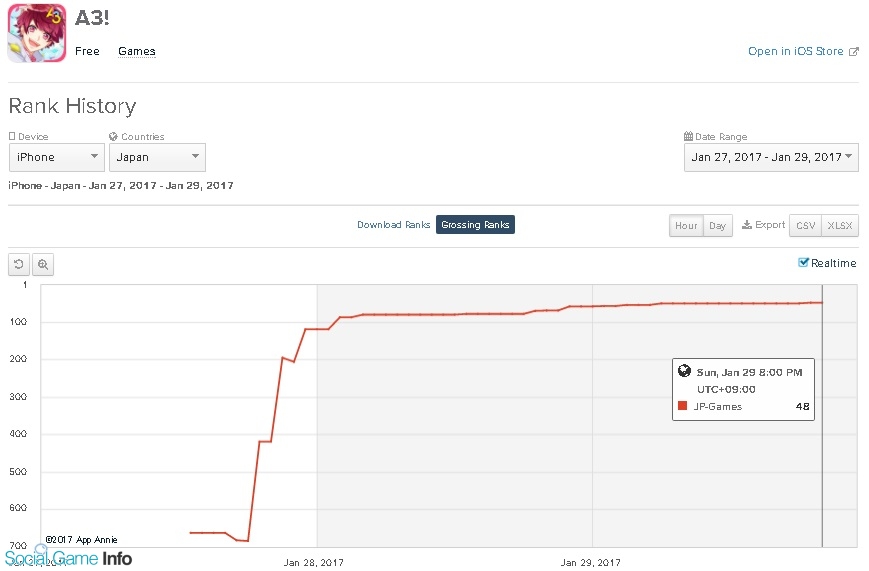Image resolution: width=869 pixels, height=571 pixels.
Task: Click the external link icon beside iOS Store
Action: 853,52
